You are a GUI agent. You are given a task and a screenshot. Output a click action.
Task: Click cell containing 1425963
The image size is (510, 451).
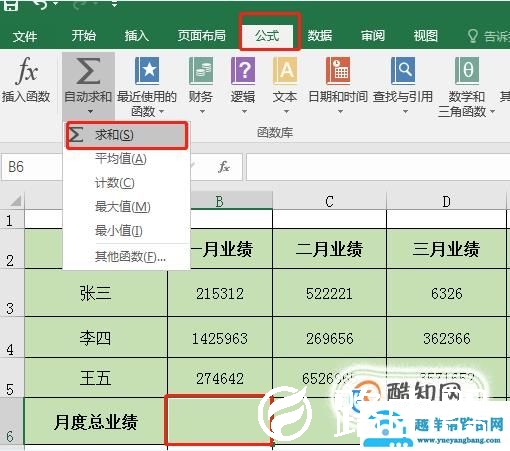point(220,338)
